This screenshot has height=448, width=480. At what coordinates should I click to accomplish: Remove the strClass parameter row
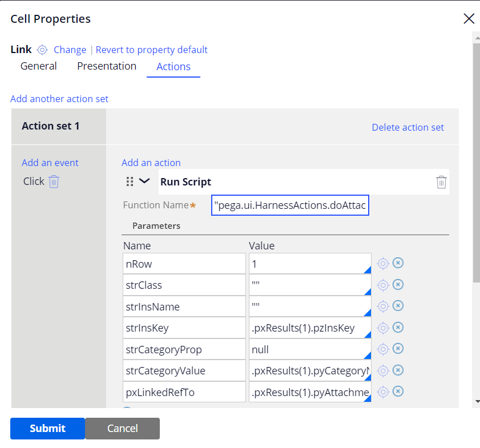pos(398,285)
